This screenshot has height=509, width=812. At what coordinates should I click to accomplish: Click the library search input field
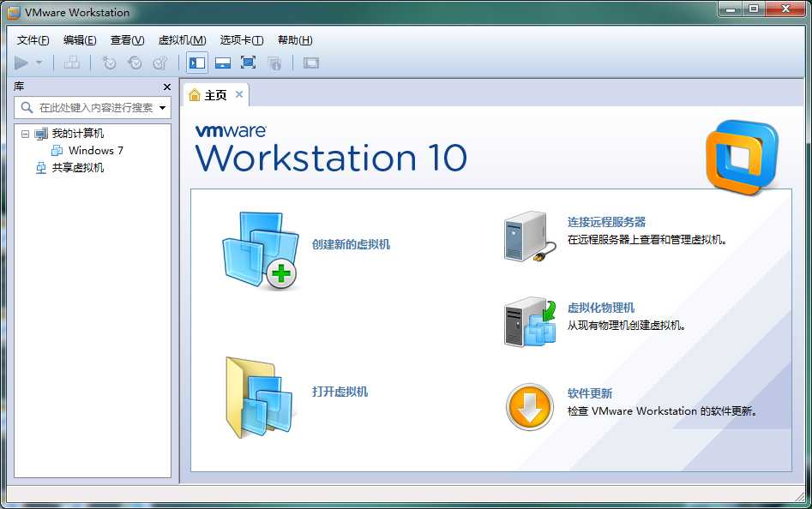[x=93, y=108]
